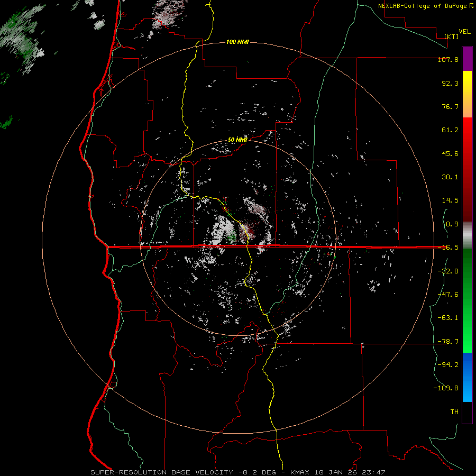The height and width of the screenshot is (476, 476).
Task: Click the 61.2 velocity scale value
Action: [450, 130]
